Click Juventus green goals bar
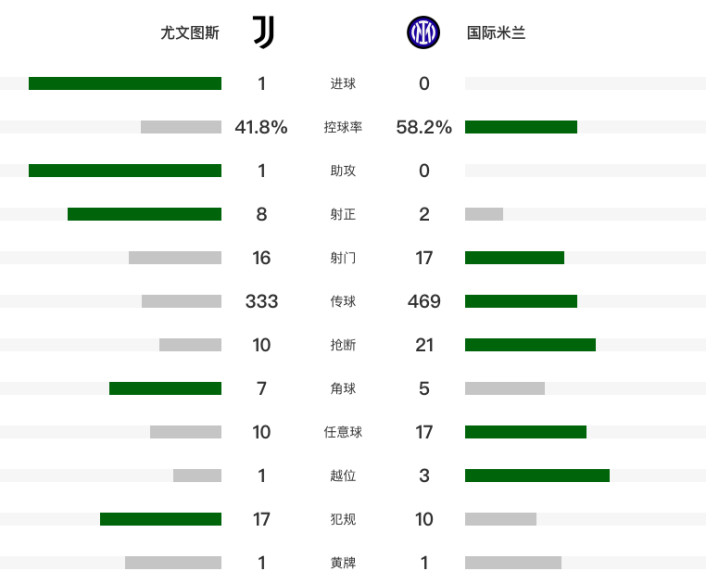The width and height of the screenshot is (719, 584). click(125, 83)
